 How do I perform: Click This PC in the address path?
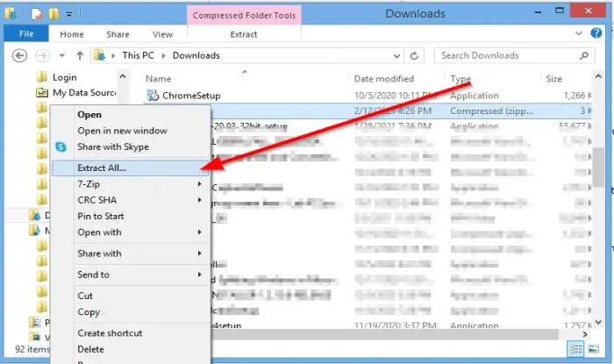[139, 55]
